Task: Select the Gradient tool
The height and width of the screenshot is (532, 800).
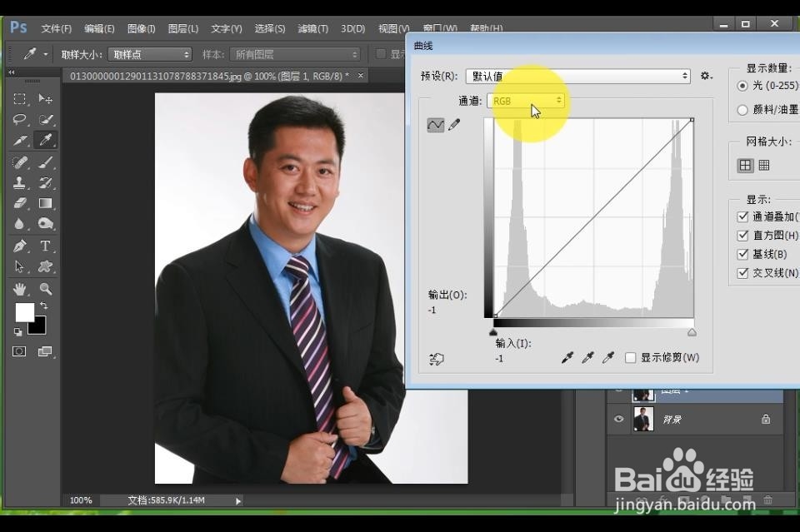Action: (x=45, y=203)
